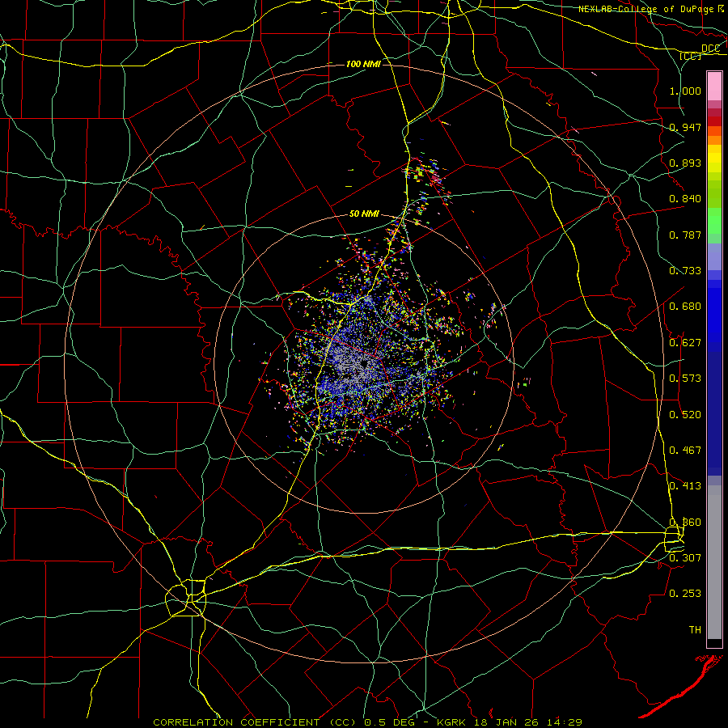The image size is (728, 728).
Task: Click the 0.840 color scale label
Action: coord(685,199)
